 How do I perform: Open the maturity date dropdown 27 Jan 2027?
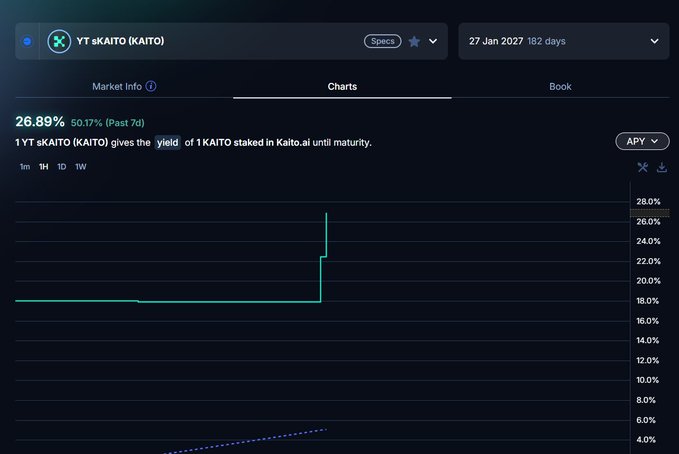[x=564, y=41]
